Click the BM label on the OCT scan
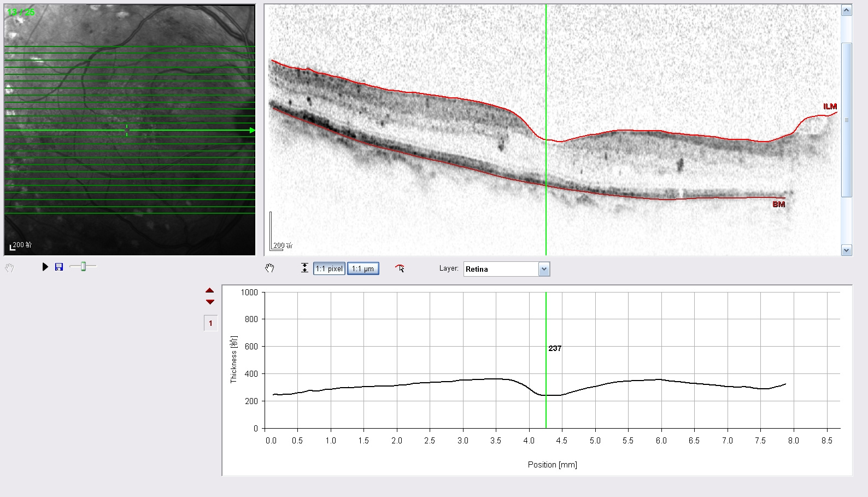The height and width of the screenshot is (497, 868). coord(778,204)
